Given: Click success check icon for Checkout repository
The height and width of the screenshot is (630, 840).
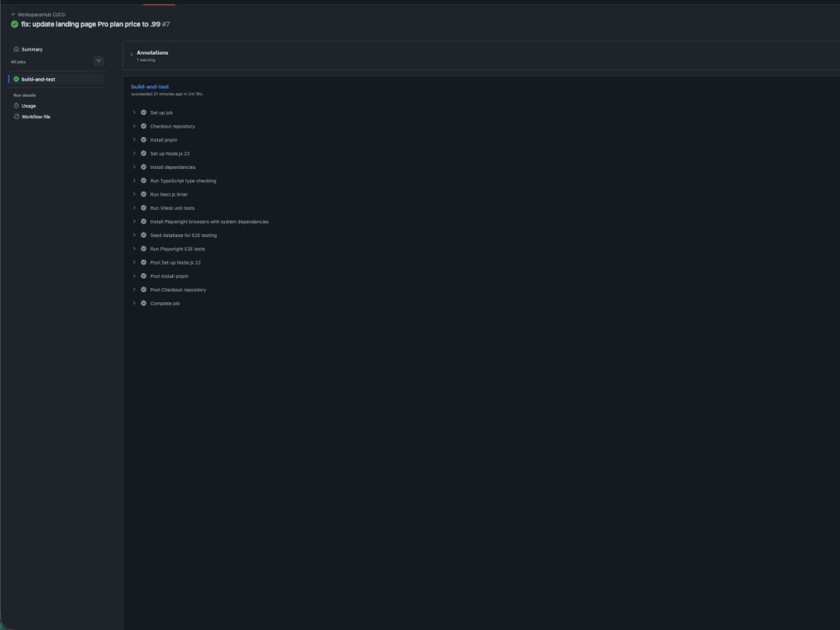Looking at the screenshot, I should pyautogui.click(x=144, y=127).
